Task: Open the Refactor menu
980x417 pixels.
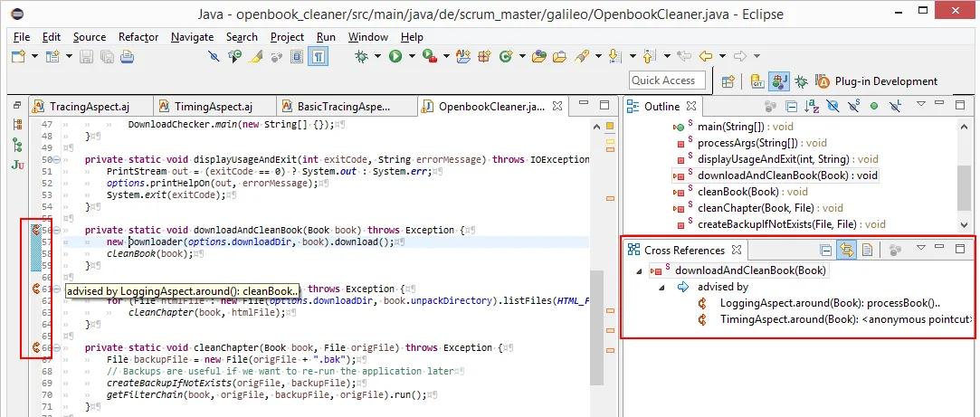Action: (138, 37)
